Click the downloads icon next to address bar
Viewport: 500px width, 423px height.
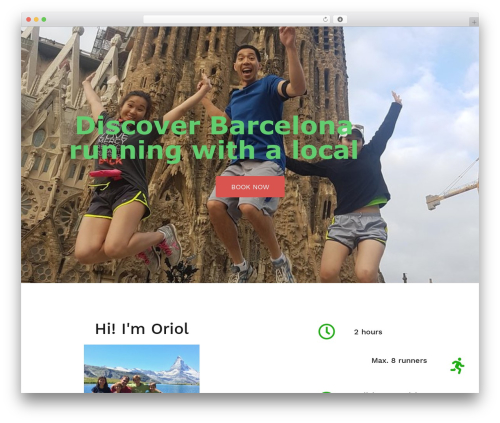[x=340, y=19]
